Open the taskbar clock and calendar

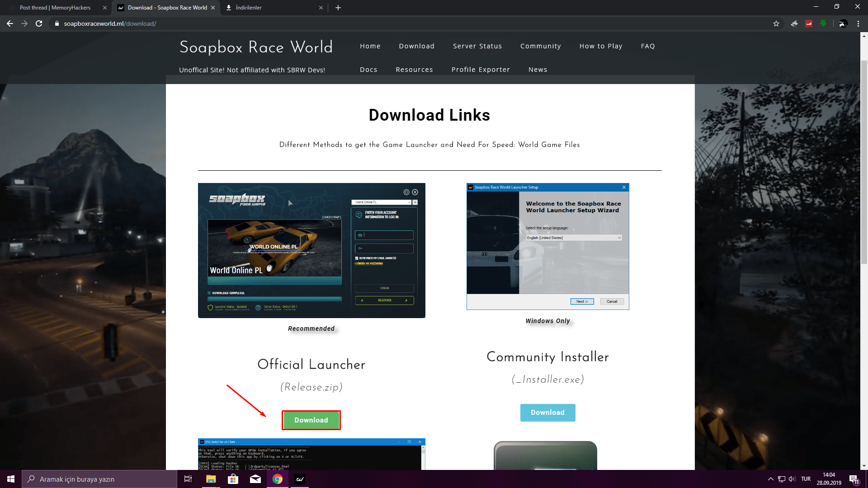[x=829, y=479]
